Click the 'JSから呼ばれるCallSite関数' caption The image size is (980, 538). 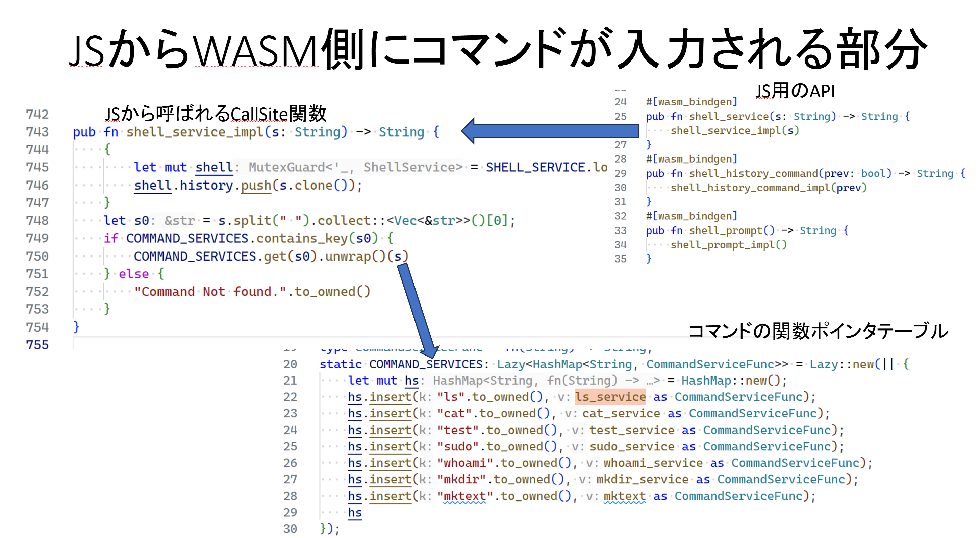tap(215, 114)
